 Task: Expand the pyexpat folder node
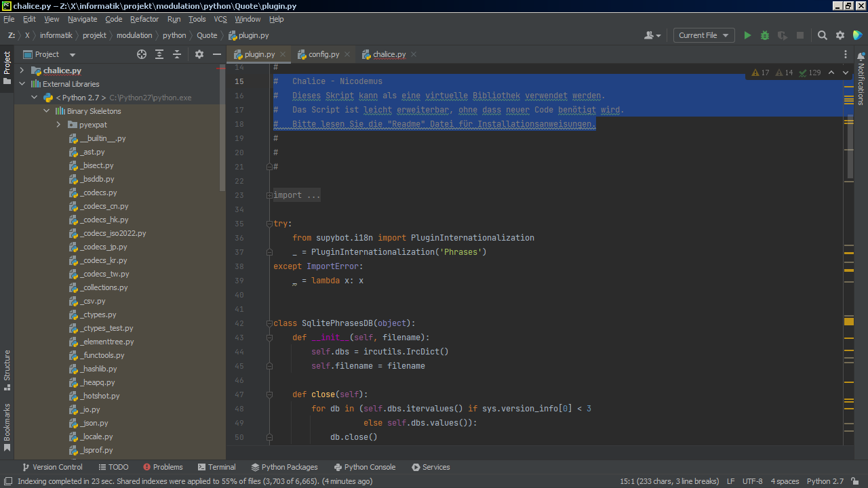58,125
